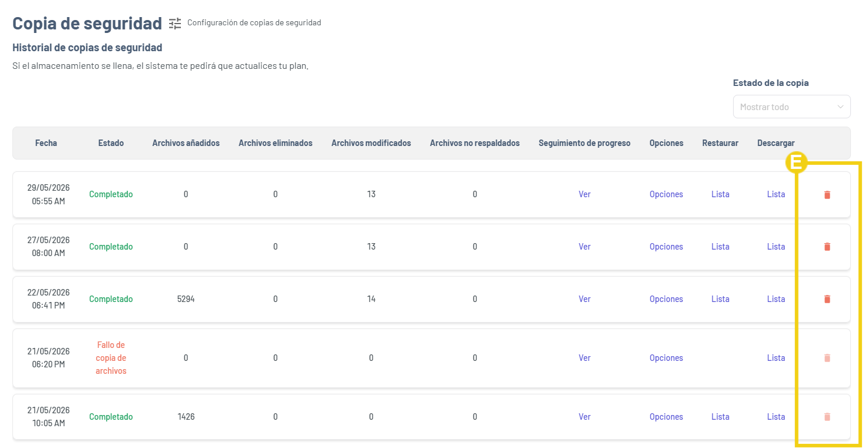Open download Lista for 22/05/2026 backup
The height and width of the screenshot is (448, 868).
[776, 299]
